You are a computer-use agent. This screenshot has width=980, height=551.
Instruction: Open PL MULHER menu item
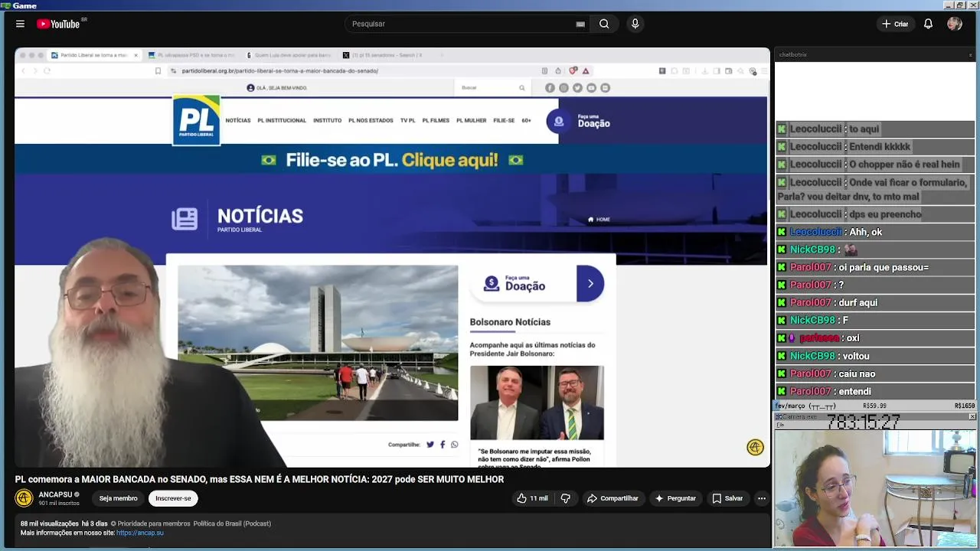click(x=471, y=120)
